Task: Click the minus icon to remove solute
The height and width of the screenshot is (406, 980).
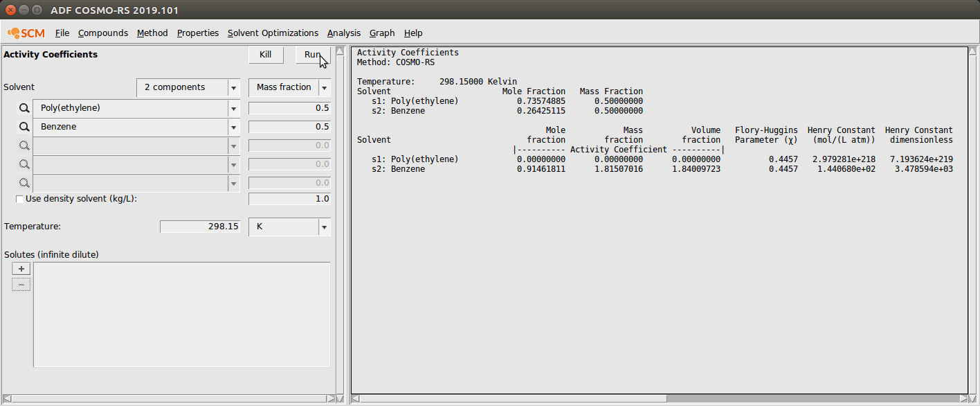Action: tap(21, 285)
